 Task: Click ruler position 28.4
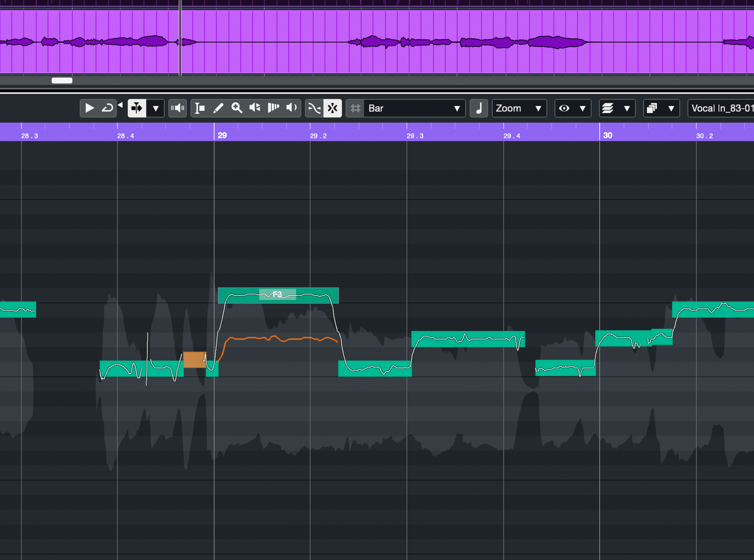pos(126,136)
